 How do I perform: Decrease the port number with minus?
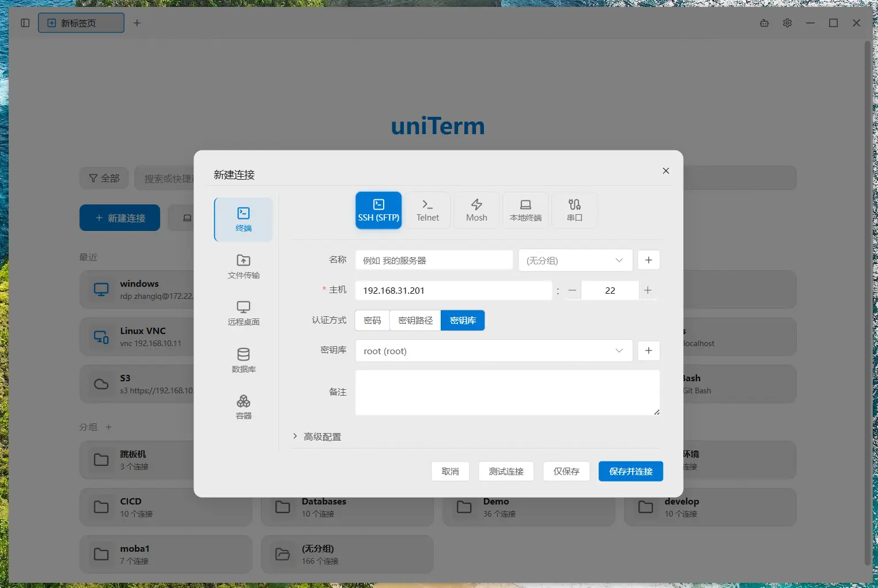(572, 290)
